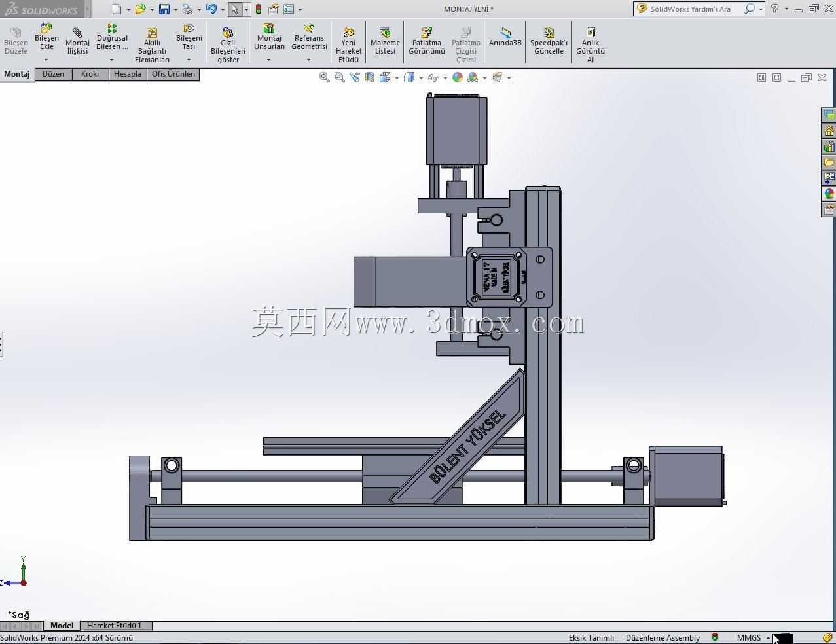Open SolidWorks Resources home task pane icon
Image resolution: width=836 pixels, height=644 pixels.
pos(829,131)
